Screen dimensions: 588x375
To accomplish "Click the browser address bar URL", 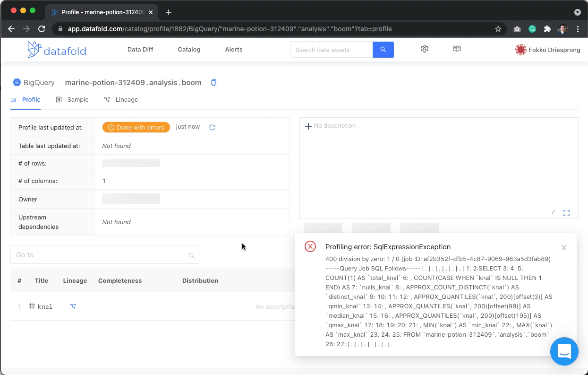I will (230, 29).
